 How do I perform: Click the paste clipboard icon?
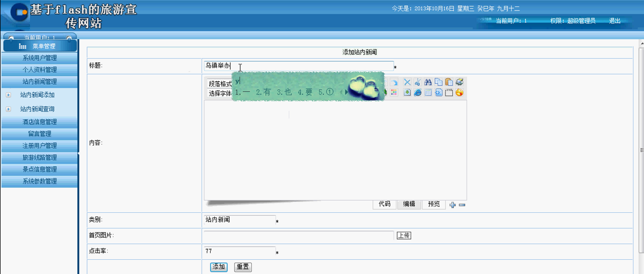[449, 82]
